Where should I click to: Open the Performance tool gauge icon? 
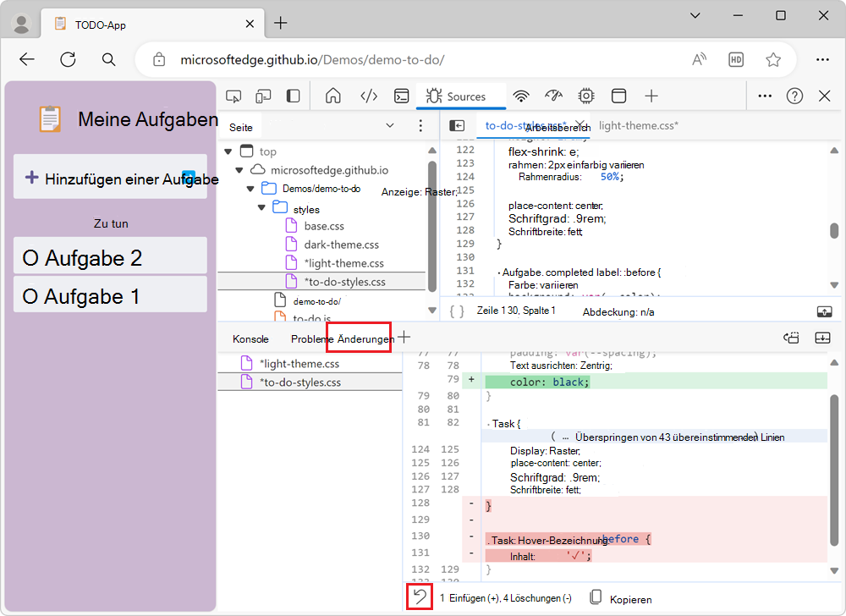553,96
